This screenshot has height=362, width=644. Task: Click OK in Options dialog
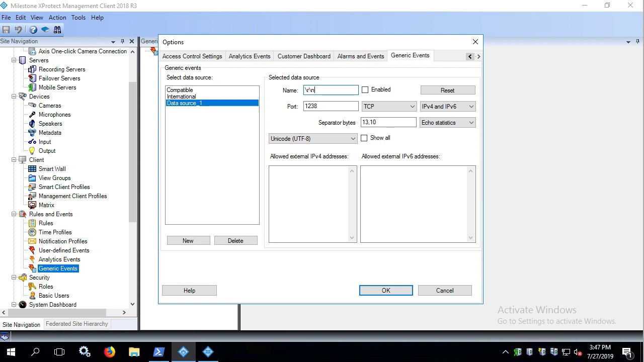pyautogui.click(x=386, y=291)
